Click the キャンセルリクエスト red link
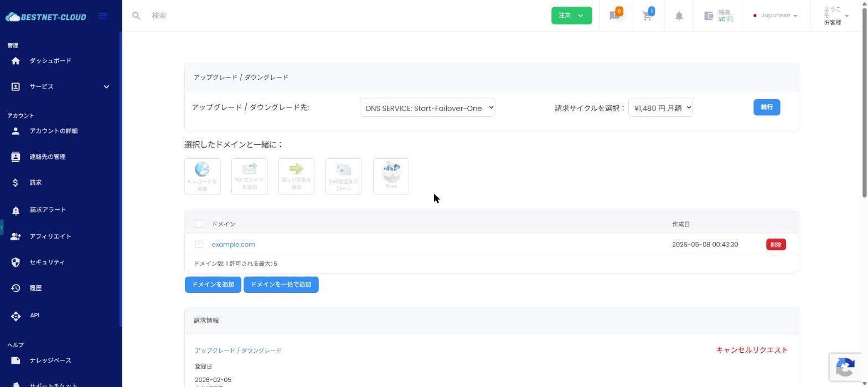This screenshot has width=868, height=387. pos(752,350)
